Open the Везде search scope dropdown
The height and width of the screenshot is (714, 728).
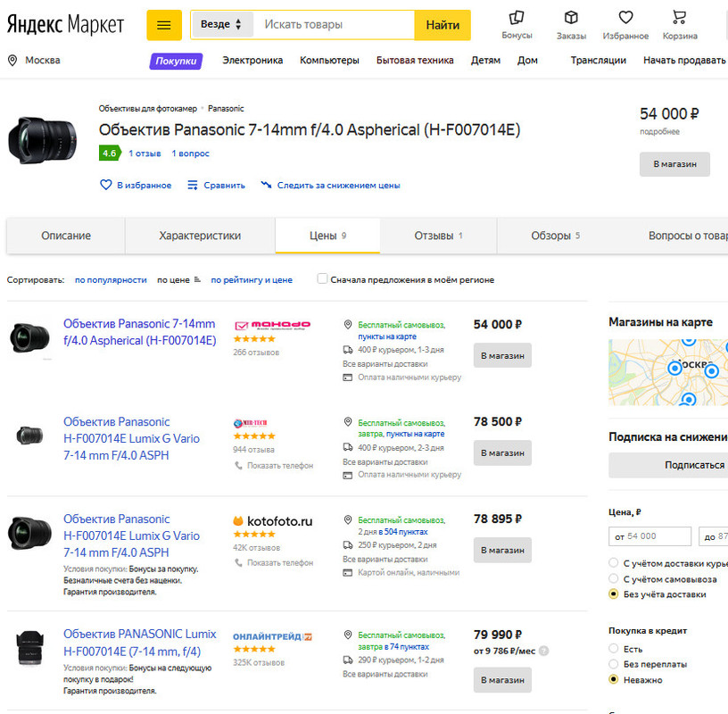(x=221, y=25)
